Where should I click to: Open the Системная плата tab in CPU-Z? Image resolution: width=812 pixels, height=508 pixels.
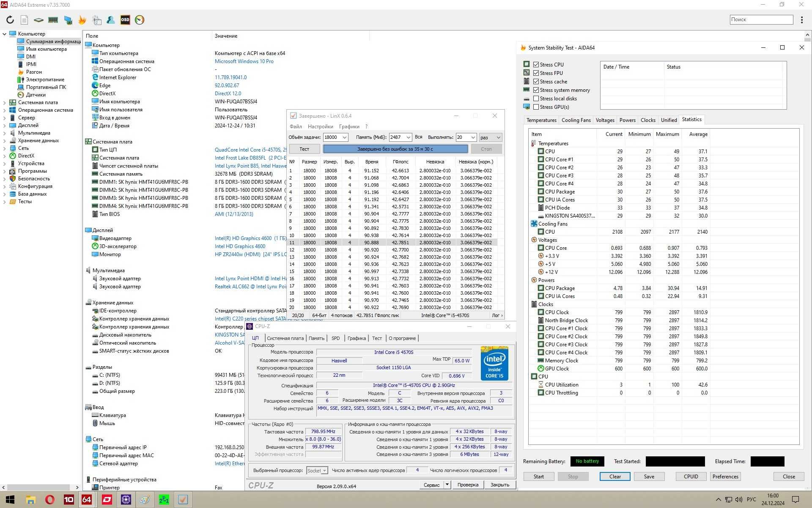tap(285, 338)
